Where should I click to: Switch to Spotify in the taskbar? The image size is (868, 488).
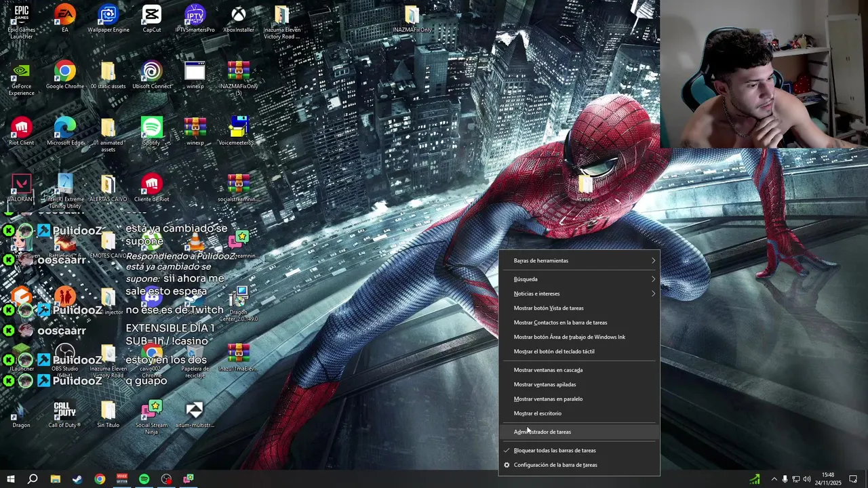pos(144,479)
